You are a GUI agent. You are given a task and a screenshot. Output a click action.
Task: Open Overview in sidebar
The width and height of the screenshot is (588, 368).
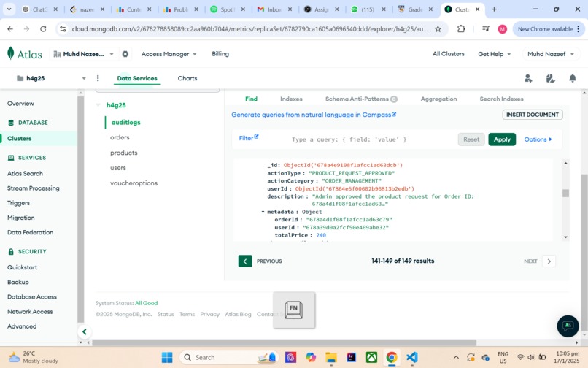point(20,103)
